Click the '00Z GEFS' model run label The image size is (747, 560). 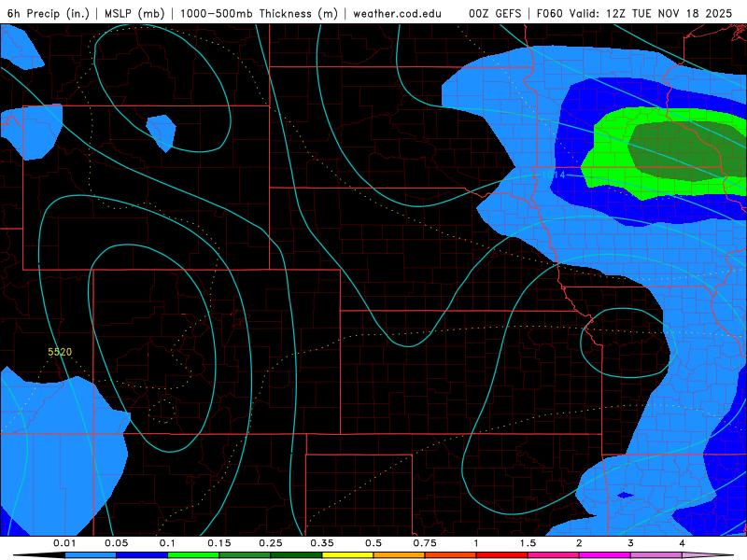point(495,13)
